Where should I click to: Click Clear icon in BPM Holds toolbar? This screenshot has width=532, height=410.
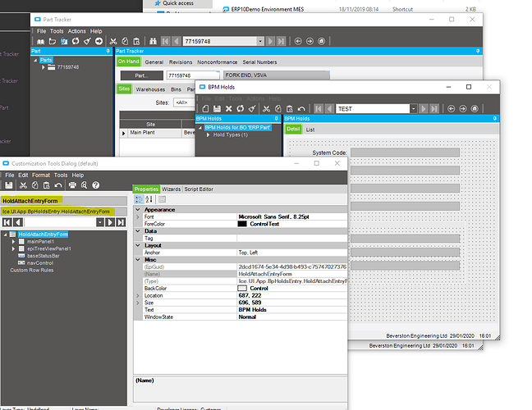(252, 109)
